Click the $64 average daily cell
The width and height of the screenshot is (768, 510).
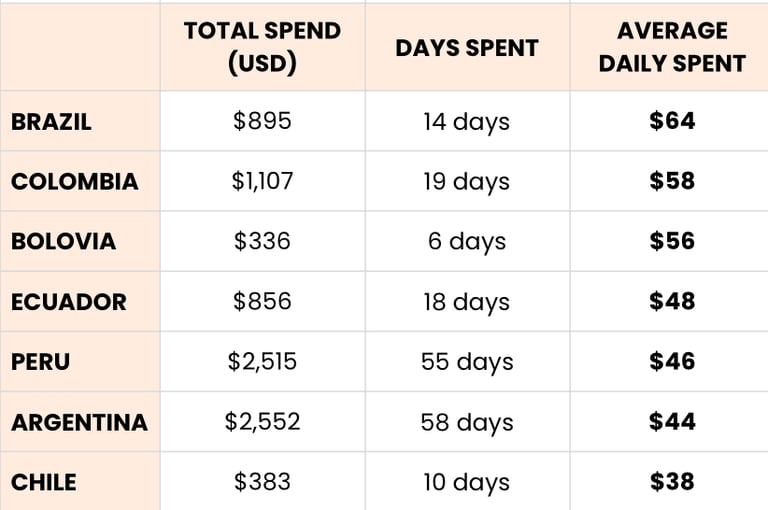pyautogui.click(x=670, y=121)
